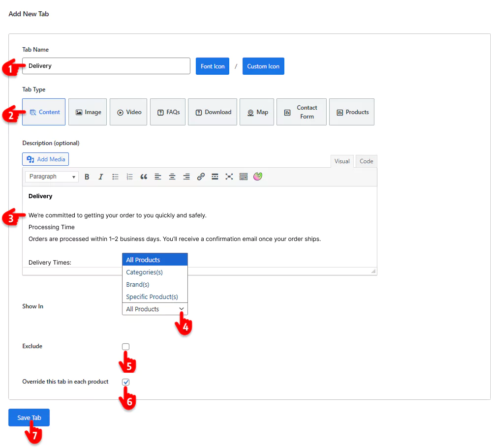Screen dimensions: 491x448
Task: Open the Paragraph format dropdown
Action: (52, 177)
